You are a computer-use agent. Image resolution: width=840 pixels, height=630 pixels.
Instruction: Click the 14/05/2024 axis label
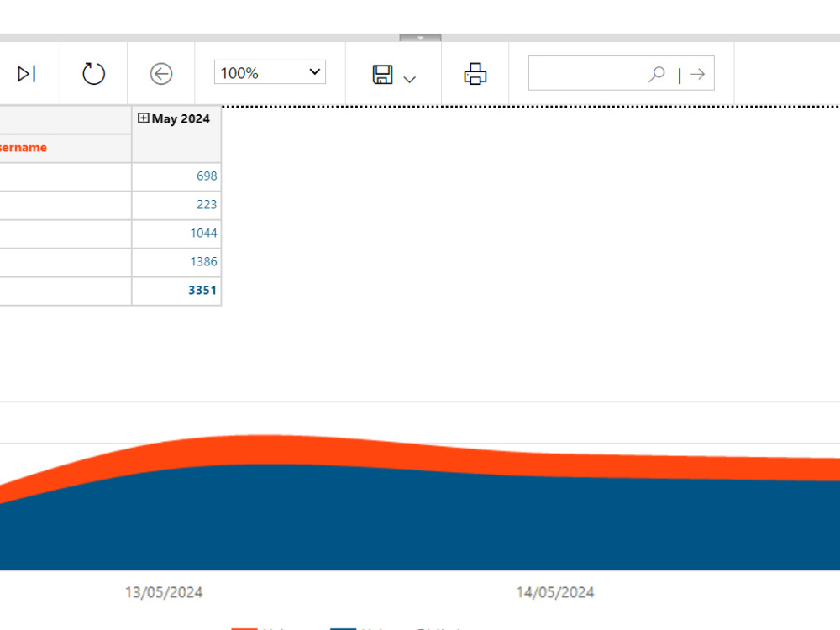coord(555,592)
